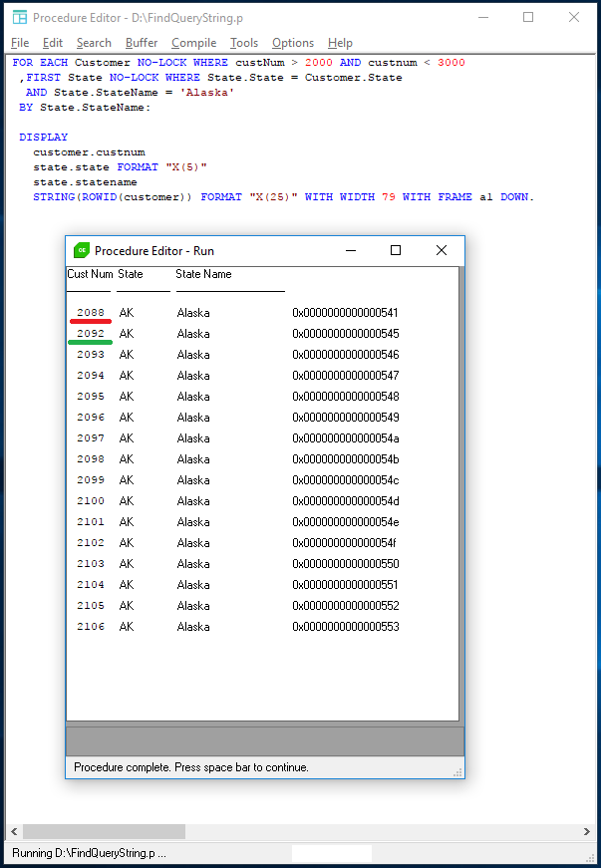The height and width of the screenshot is (868, 601).
Task: Select customer number 2093
Action: [x=91, y=355]
